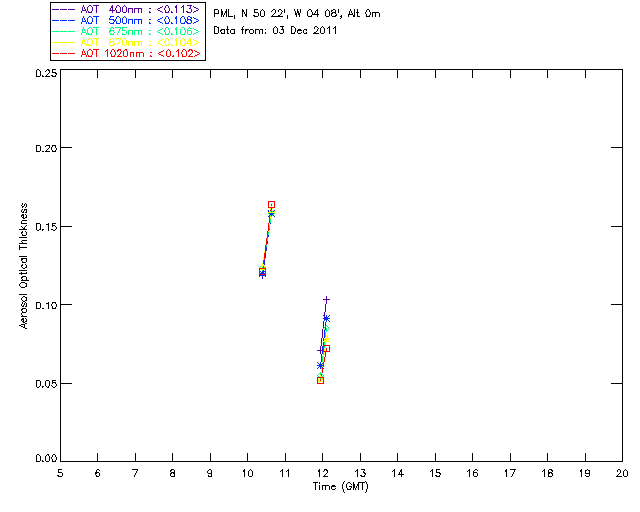Click the x-axis tick label "18"
Screen dimensions: 640x512
pyautogui.click(x=547, y=473)
